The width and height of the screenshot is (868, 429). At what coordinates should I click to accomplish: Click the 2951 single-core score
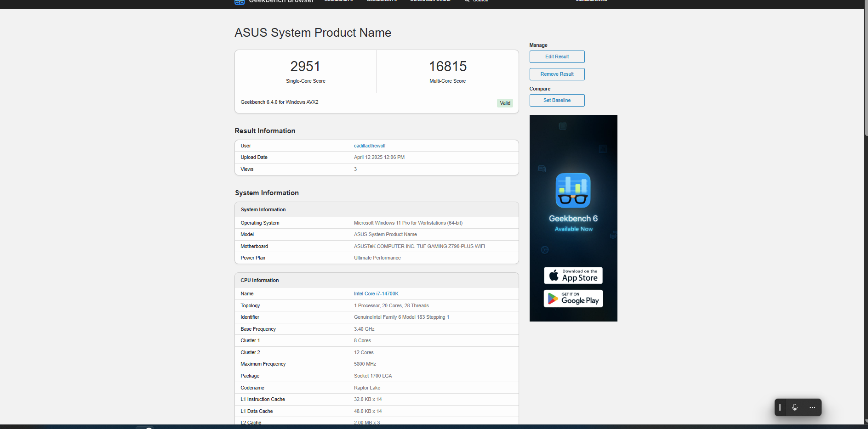[305, 66]
